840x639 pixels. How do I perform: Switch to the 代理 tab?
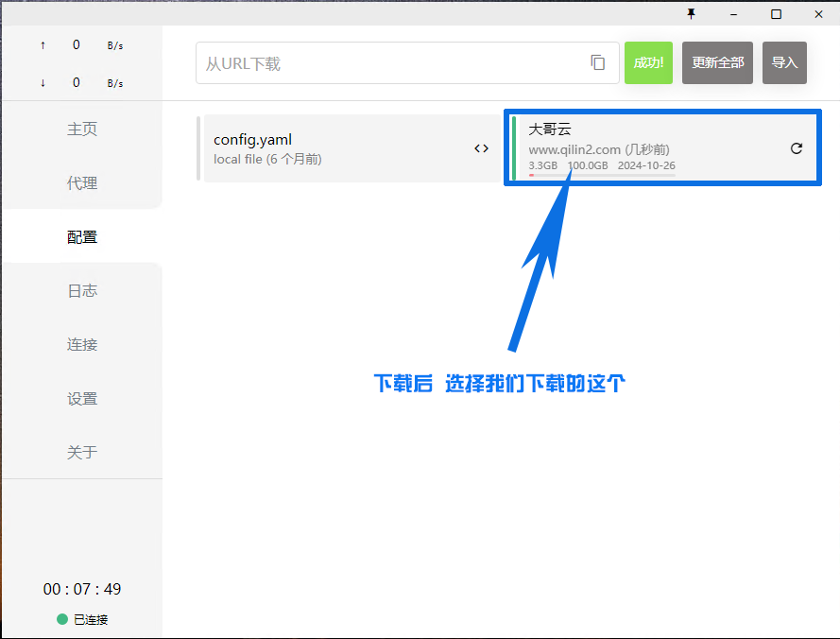(x=82, y=182)
